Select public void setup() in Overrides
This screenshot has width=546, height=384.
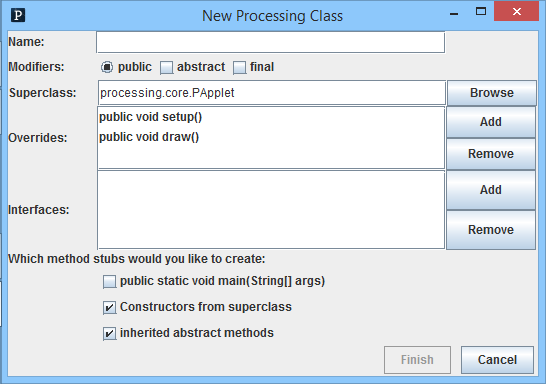[150, 117]
